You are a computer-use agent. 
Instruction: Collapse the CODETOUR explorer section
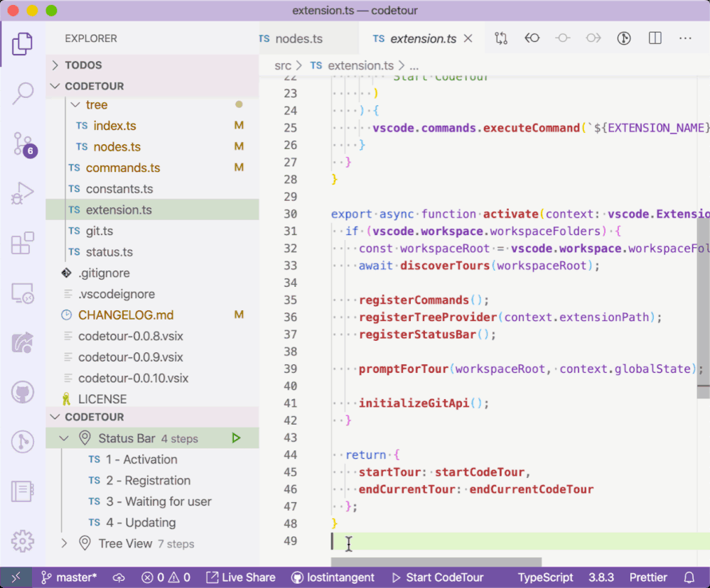pyautogui.click(x=152, y=86)
